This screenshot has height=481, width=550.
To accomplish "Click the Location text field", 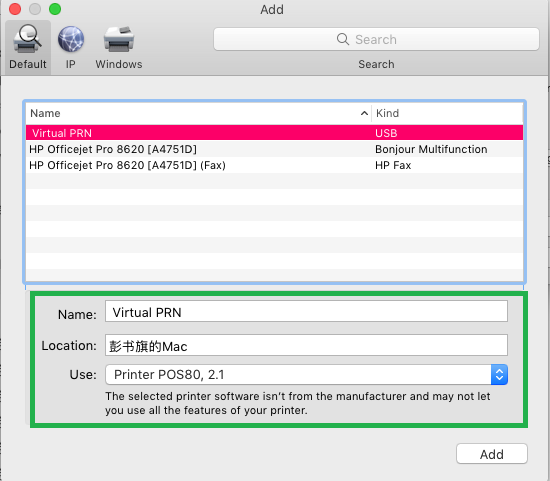I will 306,345.
